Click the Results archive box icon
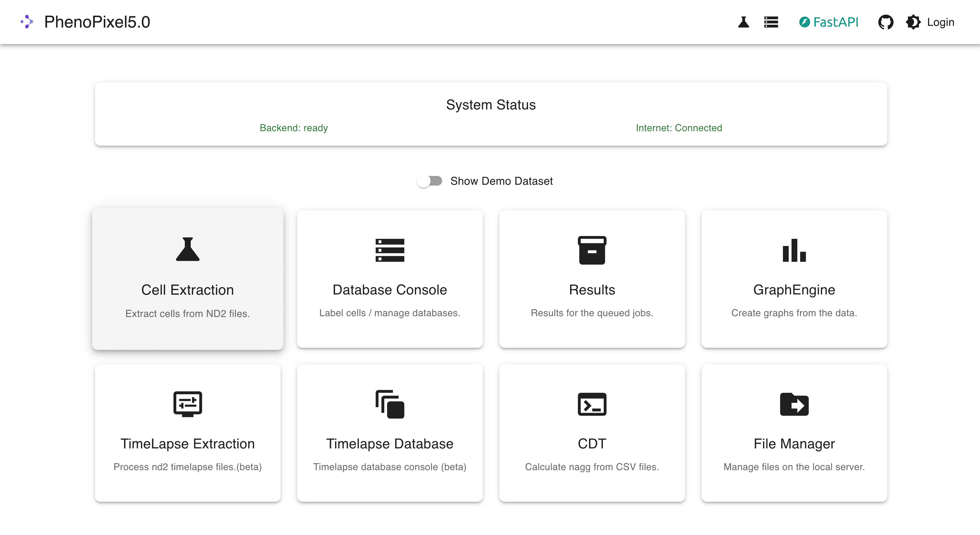980x535 pixels. click(592, 250)
